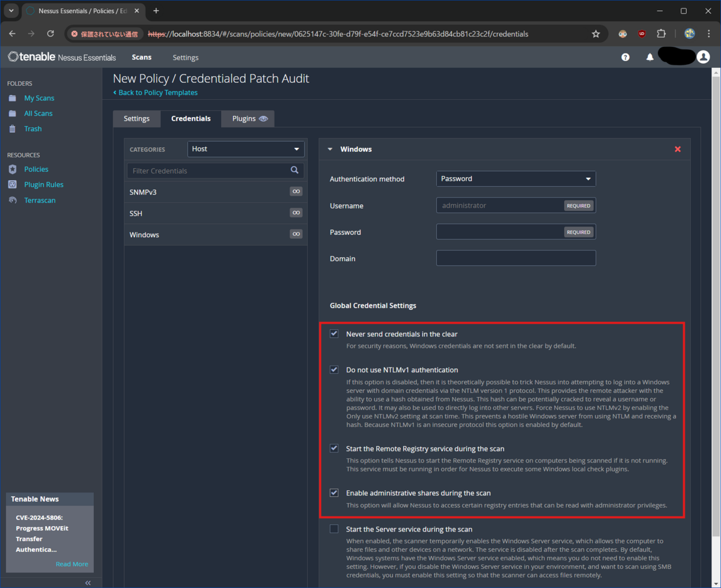Image resolution: width=721 pixels, height=588 pixels.
Task: Click the Trash bin icon
Action: tap(13, 129)
